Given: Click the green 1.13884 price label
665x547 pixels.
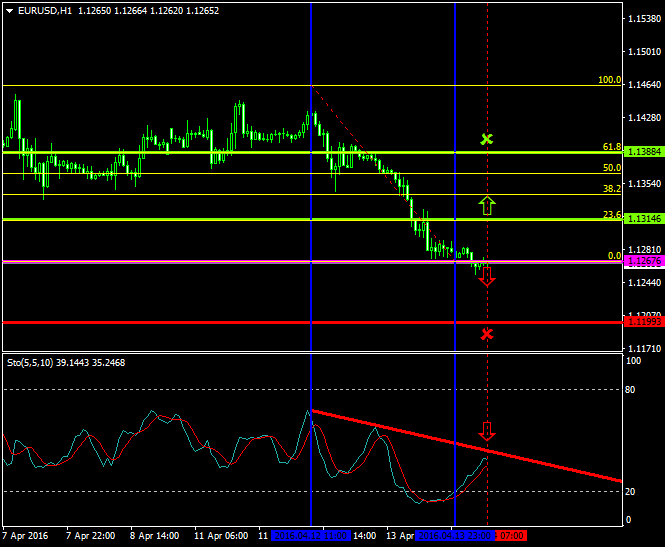Looking at the screenshot, I should (645, 151).
